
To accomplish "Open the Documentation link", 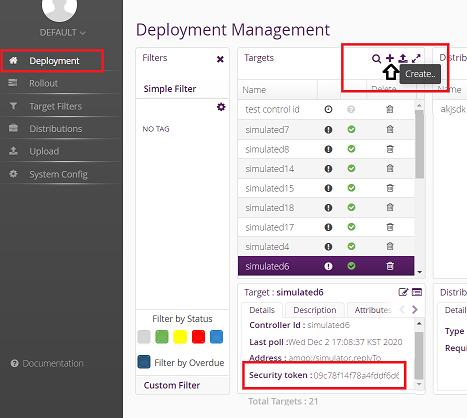I will click(x=47, y=363).
